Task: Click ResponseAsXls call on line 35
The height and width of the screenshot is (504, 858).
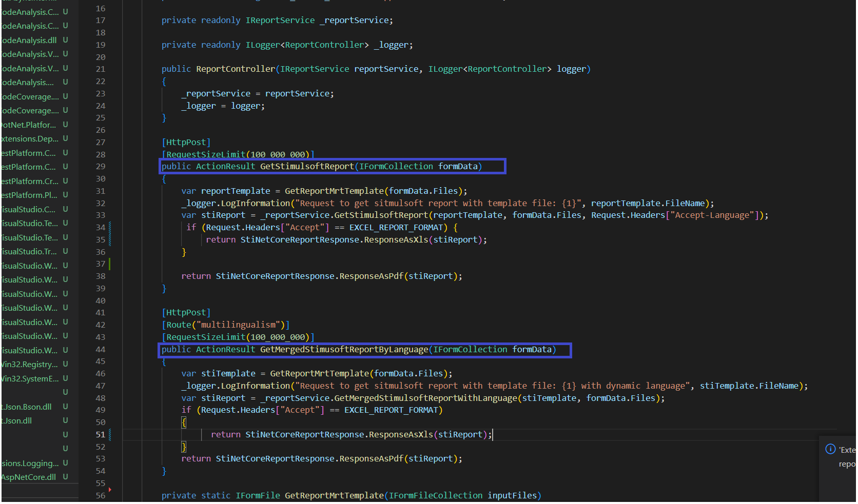Action: pos(396,240)
